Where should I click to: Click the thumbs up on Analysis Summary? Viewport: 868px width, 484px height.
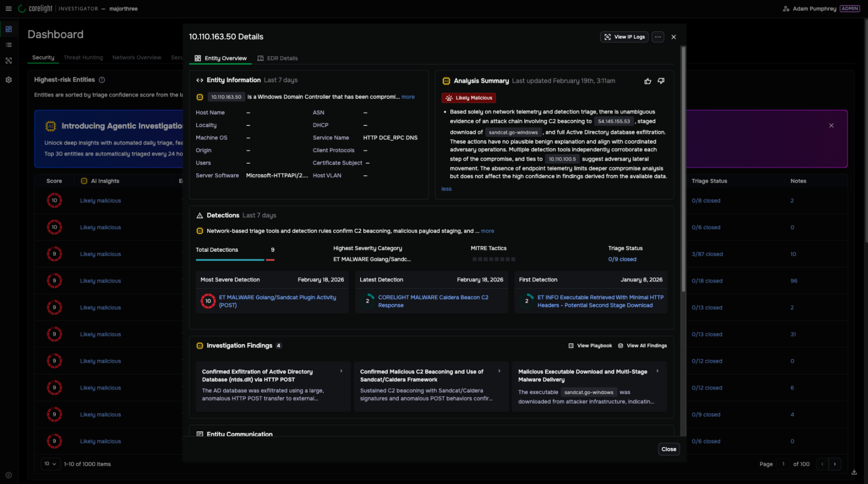tap(648, 81)
